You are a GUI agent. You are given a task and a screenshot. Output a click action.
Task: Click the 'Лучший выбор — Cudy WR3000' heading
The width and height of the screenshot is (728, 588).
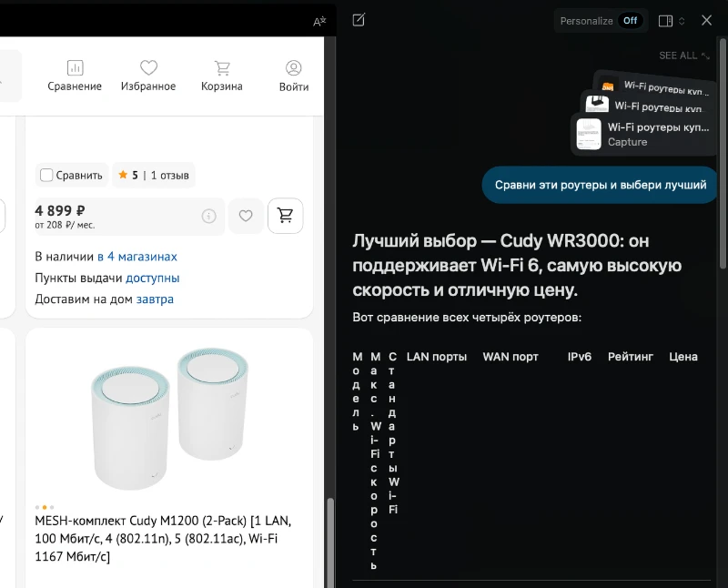[517, 265]
